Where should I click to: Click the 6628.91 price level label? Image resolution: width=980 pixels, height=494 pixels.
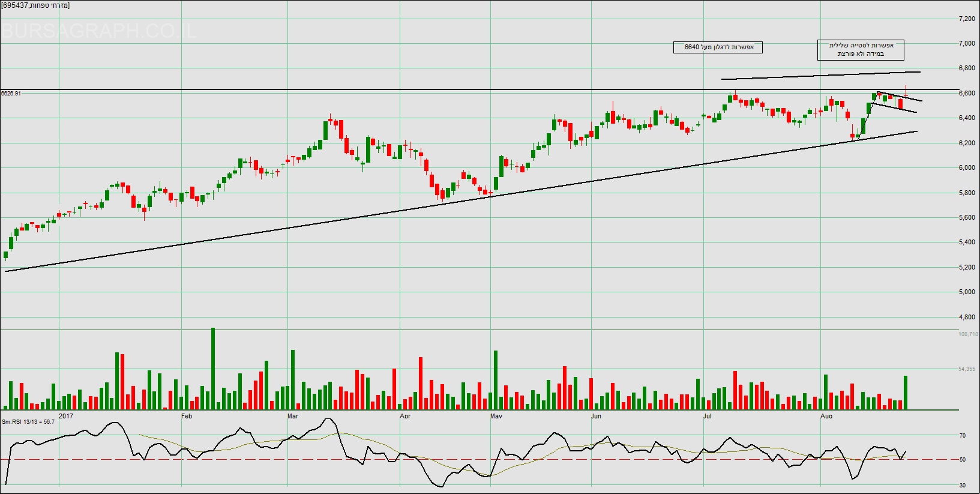click(11, 94)
